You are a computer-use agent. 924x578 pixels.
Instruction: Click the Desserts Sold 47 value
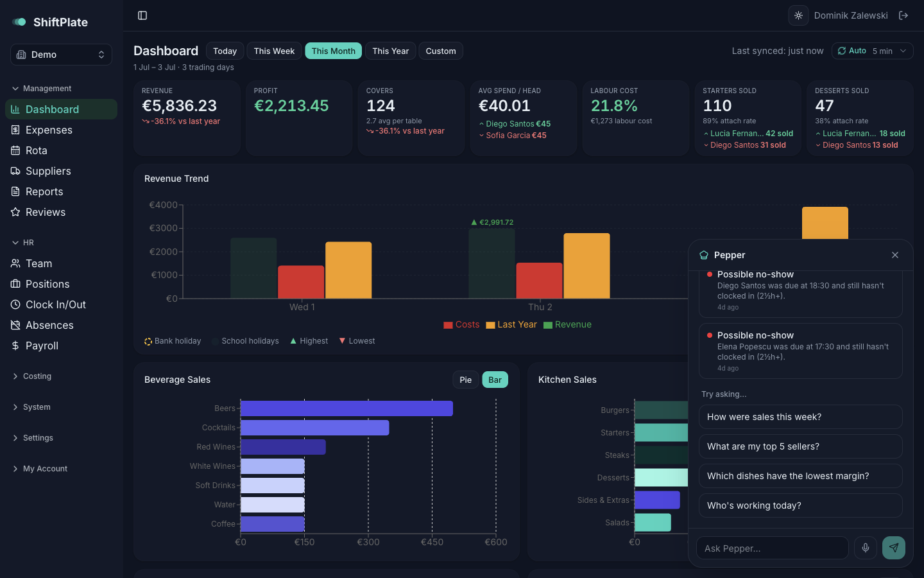[825, 106]
